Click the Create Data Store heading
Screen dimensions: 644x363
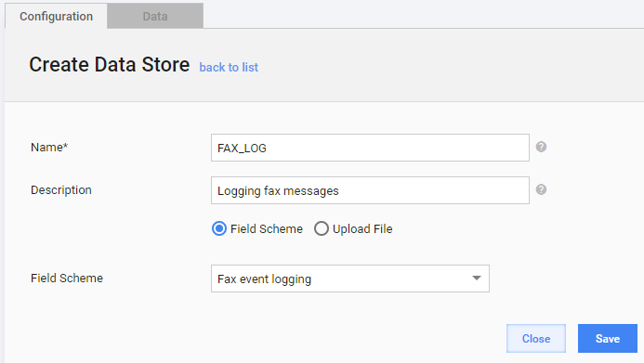tap(110, 65)
